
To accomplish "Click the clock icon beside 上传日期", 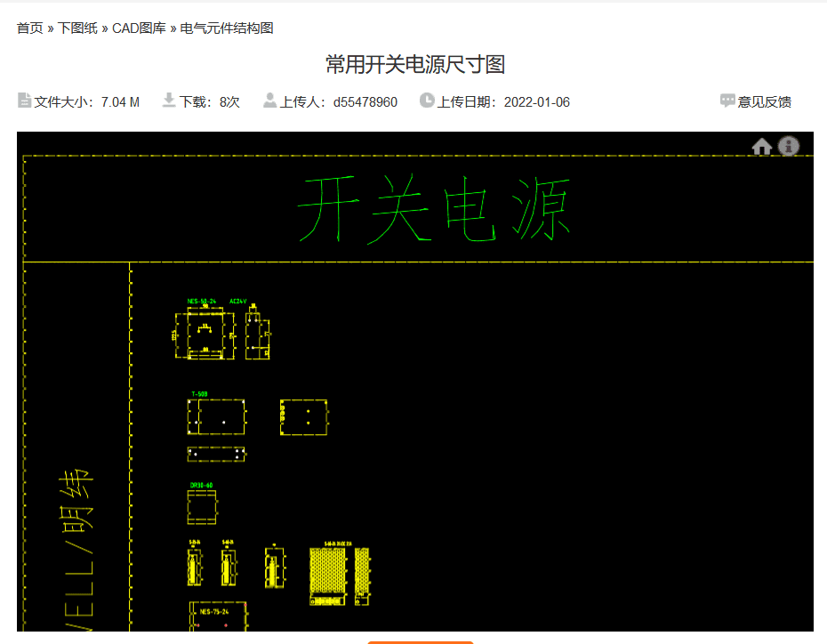I will pos(426,101).
